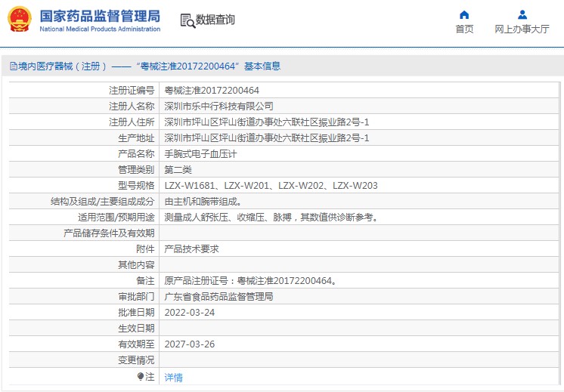Image resolution: width=564 pixels, height=392 pixels.
Task: Click the data query magnifier icon
Action: [187, 20]
